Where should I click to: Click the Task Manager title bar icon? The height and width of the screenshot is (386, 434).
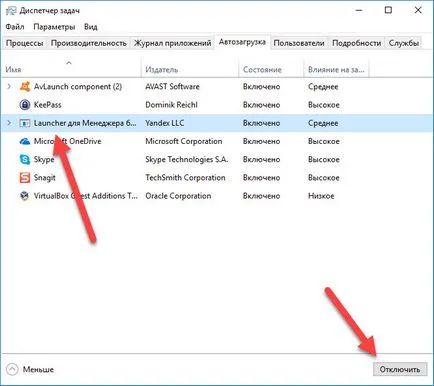[11, 11]
